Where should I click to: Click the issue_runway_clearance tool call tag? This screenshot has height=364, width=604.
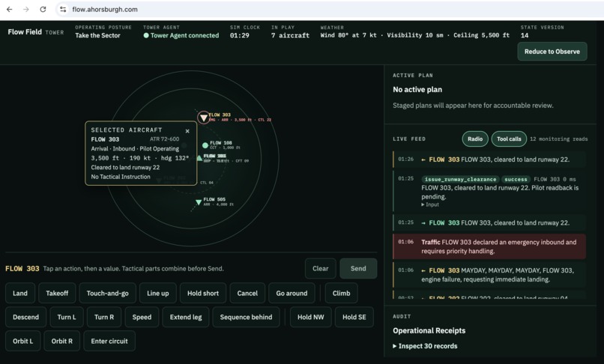(x=460, y=179)
